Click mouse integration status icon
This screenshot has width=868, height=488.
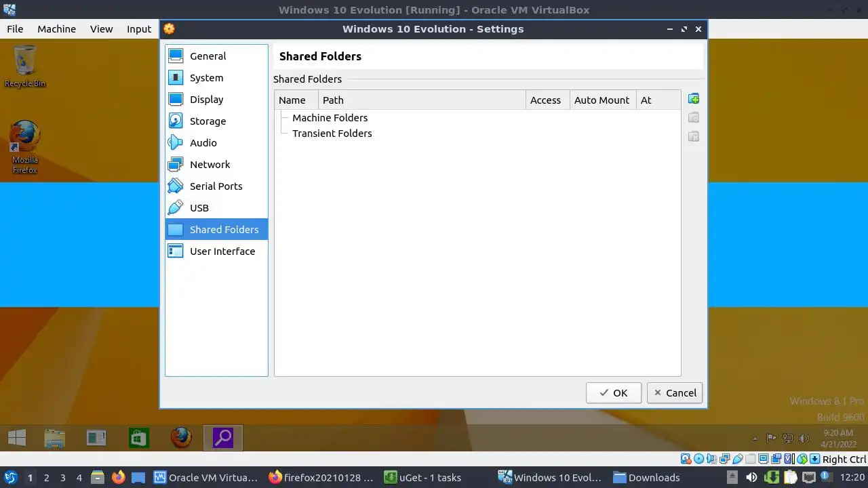(802, 459)
